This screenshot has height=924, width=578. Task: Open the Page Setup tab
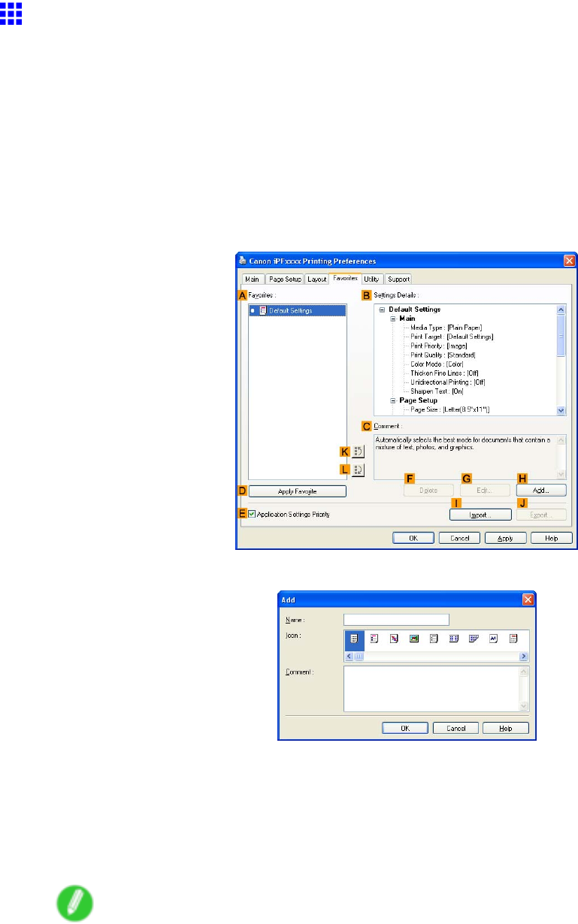[x=285, y=279]
